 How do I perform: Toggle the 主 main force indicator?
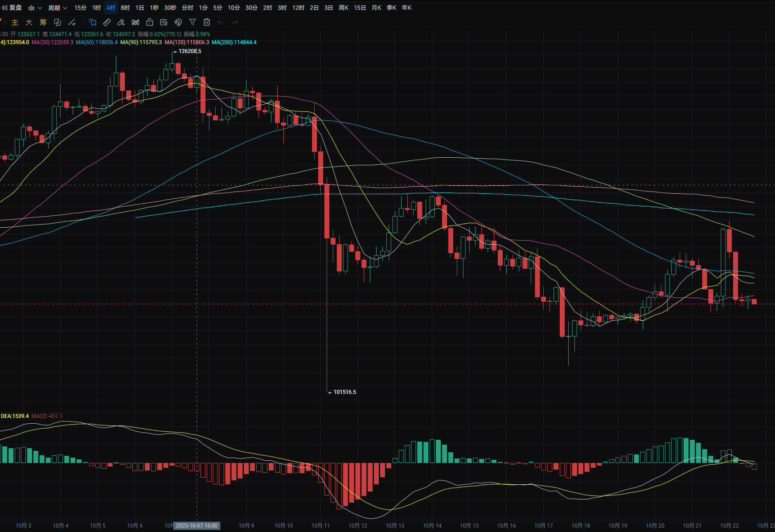tap(15, 22)
